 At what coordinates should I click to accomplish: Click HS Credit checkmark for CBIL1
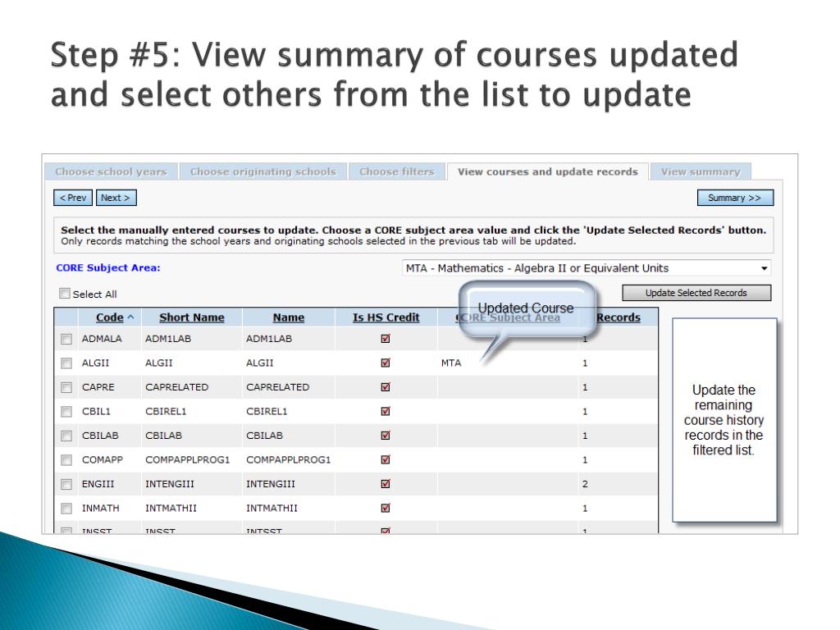(x=386, y=411)
